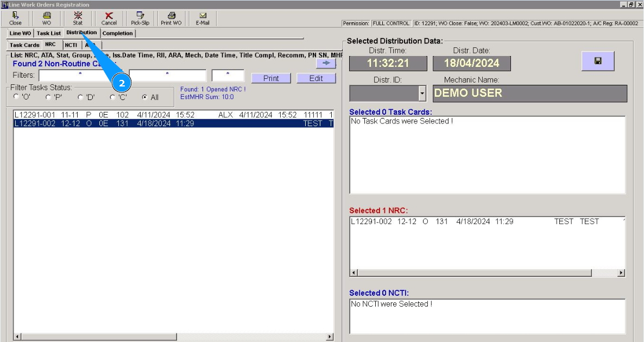Select row L12291-001 in the NRC list
644x342 pixels.
tap(173, 115)
